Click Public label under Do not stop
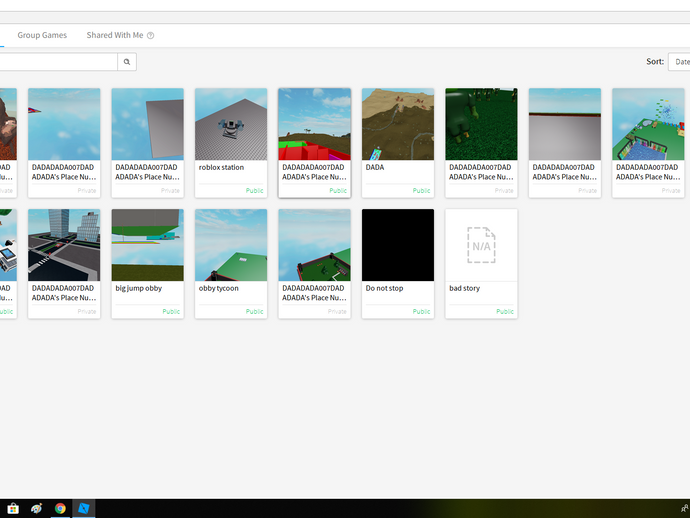 pyautogui.click(x=421, y=312)
